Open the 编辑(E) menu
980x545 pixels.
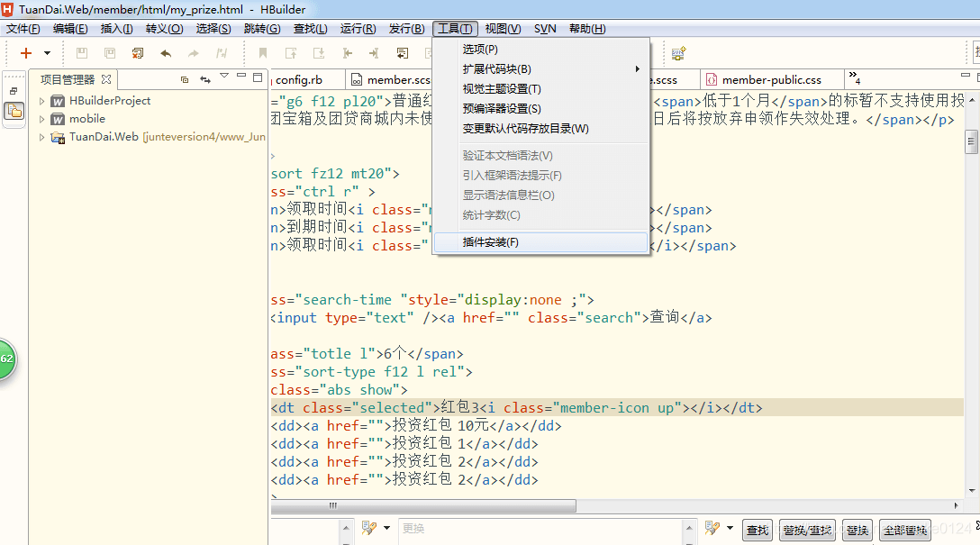pyautogui.click(x=70, y=29)
